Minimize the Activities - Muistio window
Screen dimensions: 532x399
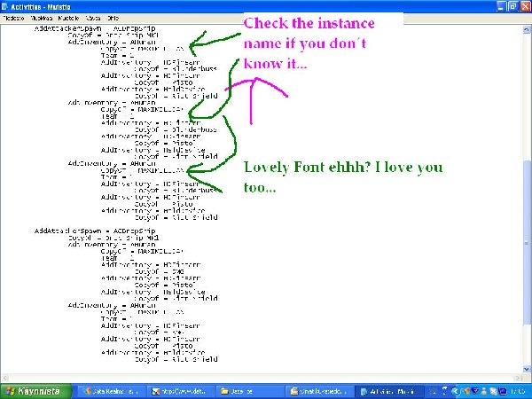pyautogui.click(x=501, y=6)
